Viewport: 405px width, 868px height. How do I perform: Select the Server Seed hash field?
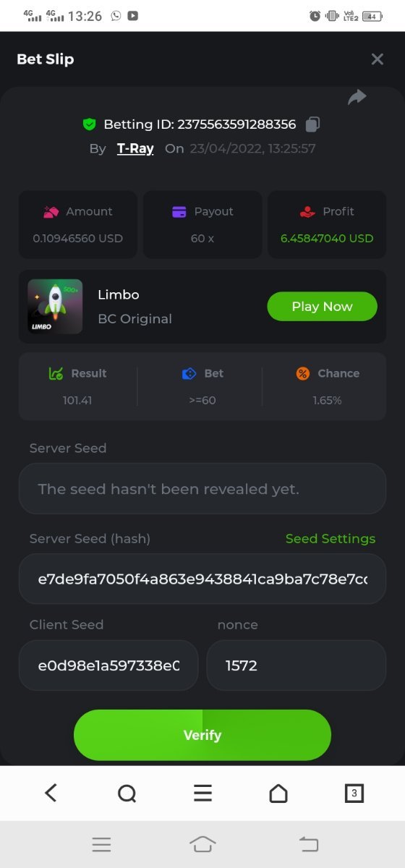[202, 579]
